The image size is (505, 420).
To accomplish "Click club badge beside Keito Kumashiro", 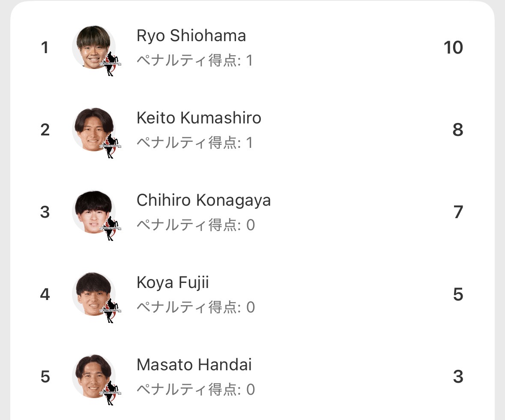I will [111, 146].
